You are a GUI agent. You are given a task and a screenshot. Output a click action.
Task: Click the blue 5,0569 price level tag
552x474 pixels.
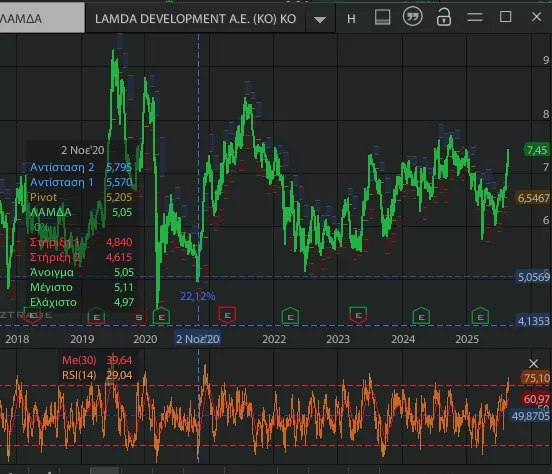coord(533,277)
